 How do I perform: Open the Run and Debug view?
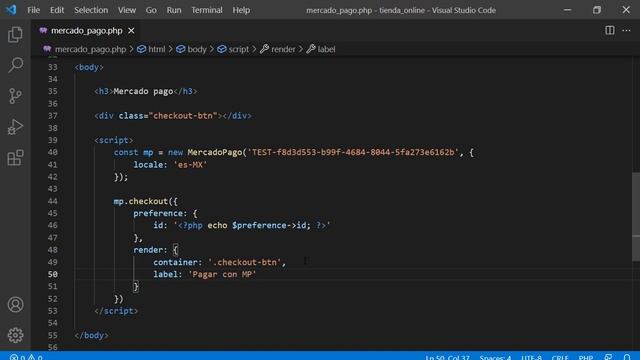15,127
